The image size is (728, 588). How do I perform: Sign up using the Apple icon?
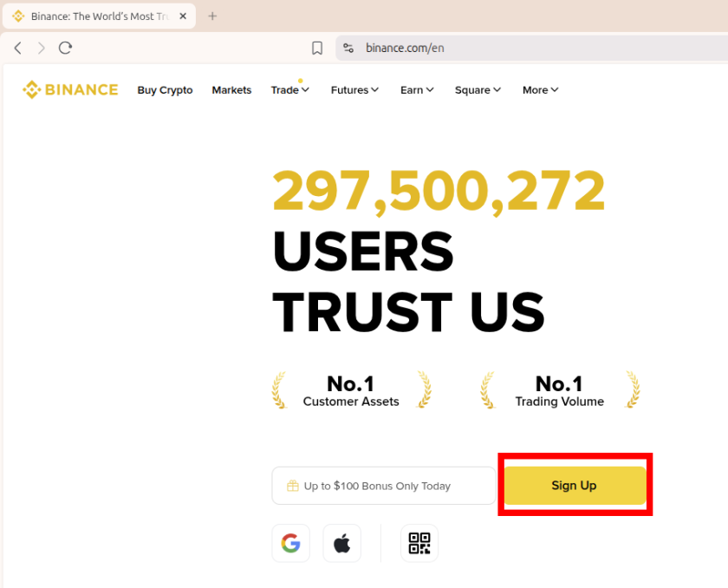341,543
